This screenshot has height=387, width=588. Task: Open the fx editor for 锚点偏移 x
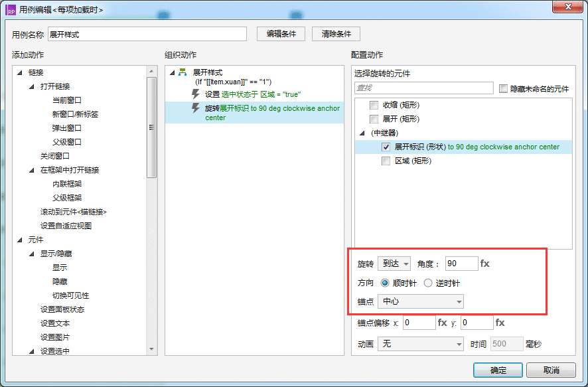point(443,323)
